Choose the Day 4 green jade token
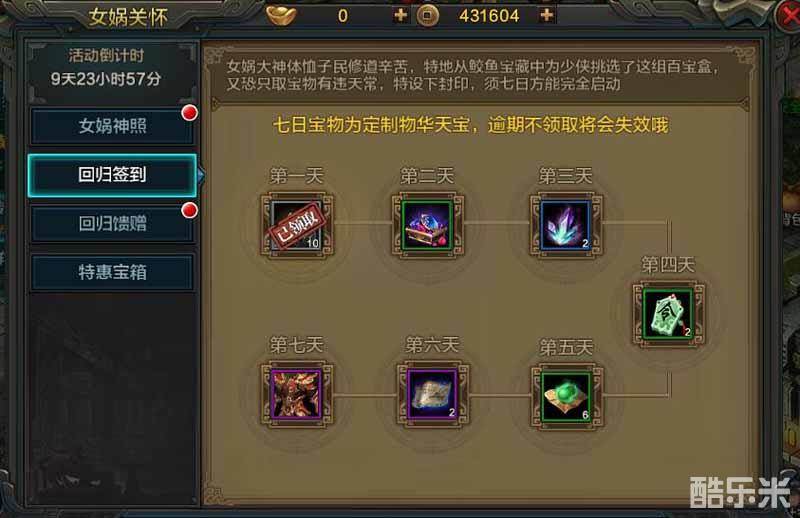Viewport: 800px width, 518px height. 668,314
